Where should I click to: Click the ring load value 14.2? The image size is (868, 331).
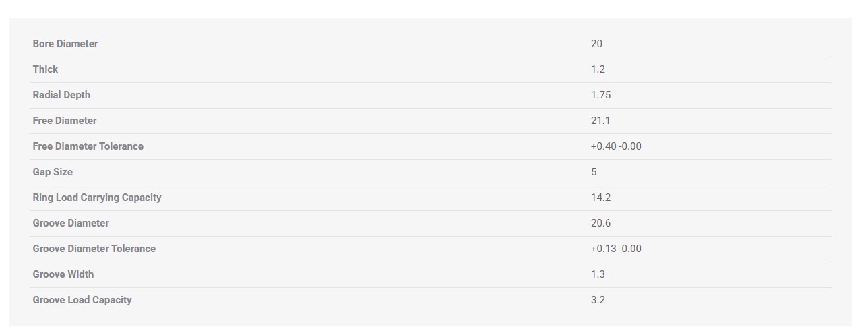click(x=600, y=198)
